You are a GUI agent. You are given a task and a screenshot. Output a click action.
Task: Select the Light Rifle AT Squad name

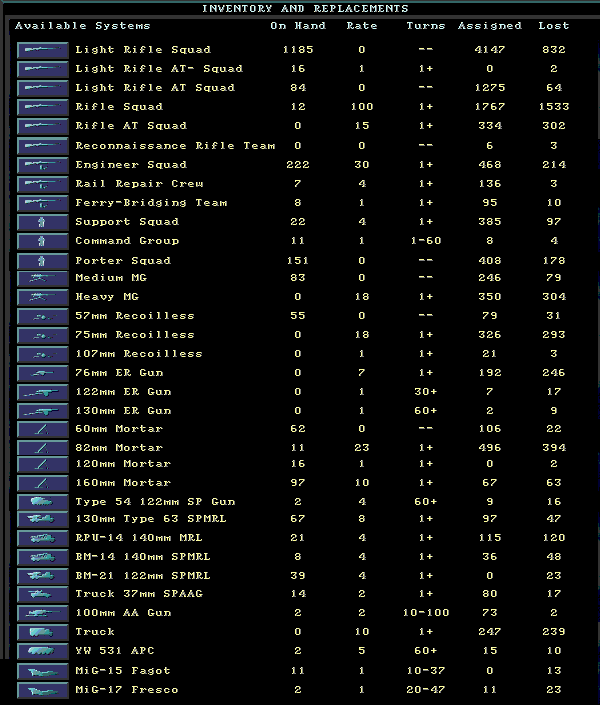(x=155, y=88)
